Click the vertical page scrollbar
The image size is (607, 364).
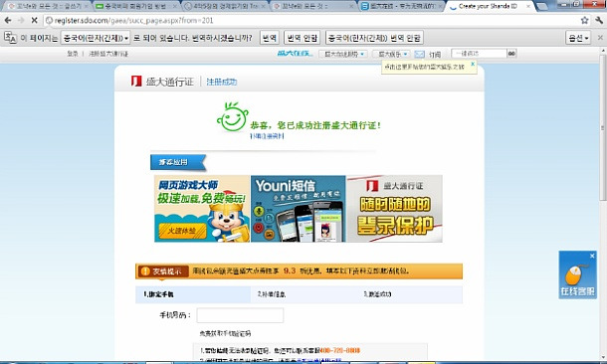click(x=603, y=127)
